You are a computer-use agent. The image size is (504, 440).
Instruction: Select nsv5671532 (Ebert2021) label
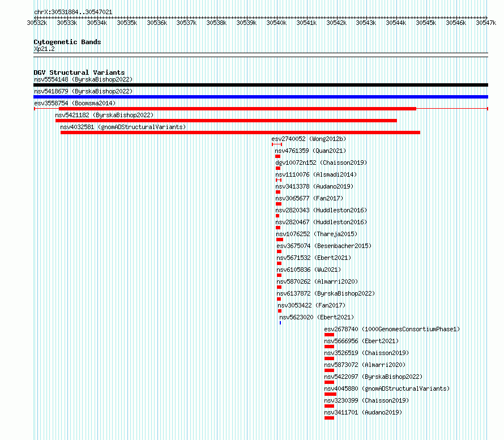(x=314, y=258)
